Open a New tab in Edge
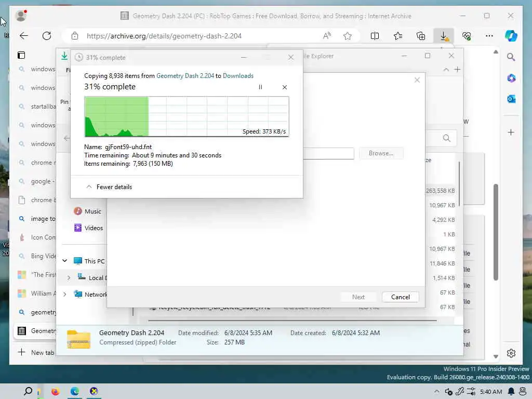Viewport: 532px width, 399px height. tap(36, 352)
